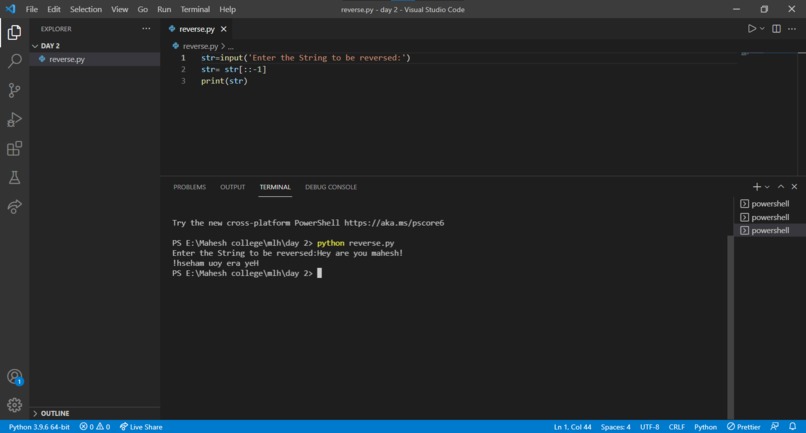
Task: Split the editor to the right
Action: [x=776, y=29]
